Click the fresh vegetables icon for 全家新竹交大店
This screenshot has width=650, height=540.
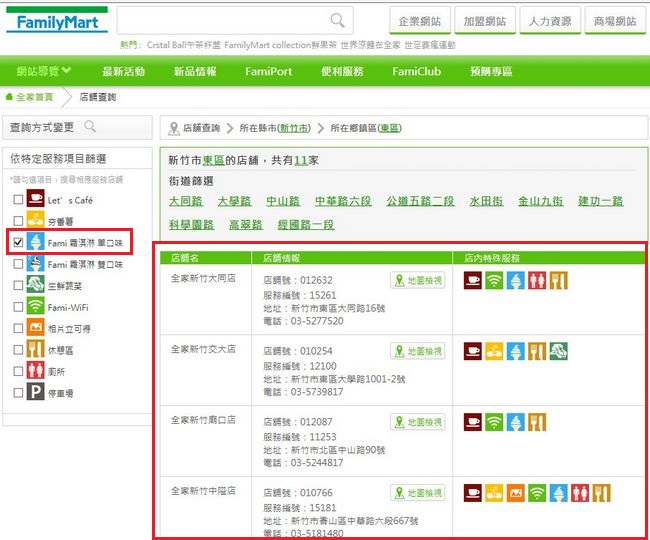point(559,351)
